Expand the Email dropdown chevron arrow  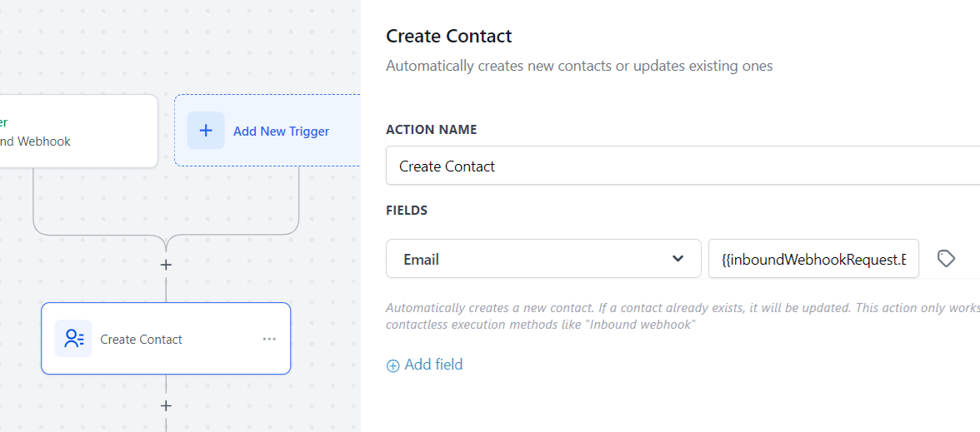coord(677,259)
